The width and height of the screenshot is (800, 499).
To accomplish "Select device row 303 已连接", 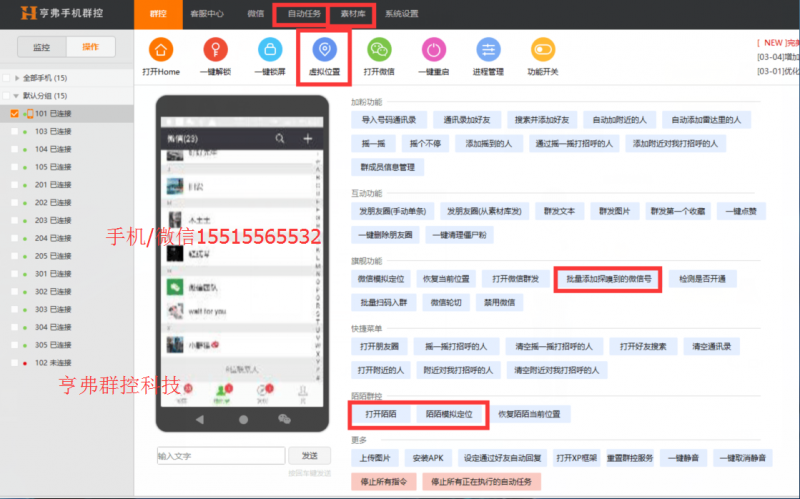I will pos(67,309).
